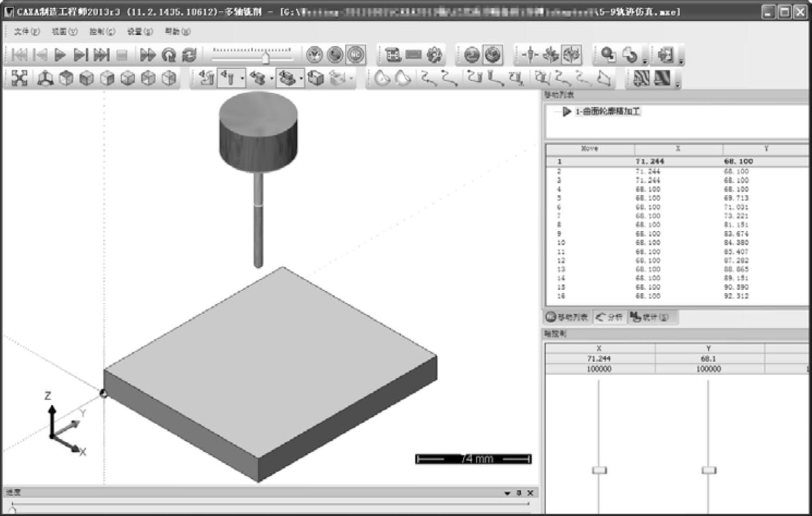Image resolution: width=812 pixels, height=516 pixels.
Task: Toggle the highlighted workpiece globe display button
Action: coord(493,55)
